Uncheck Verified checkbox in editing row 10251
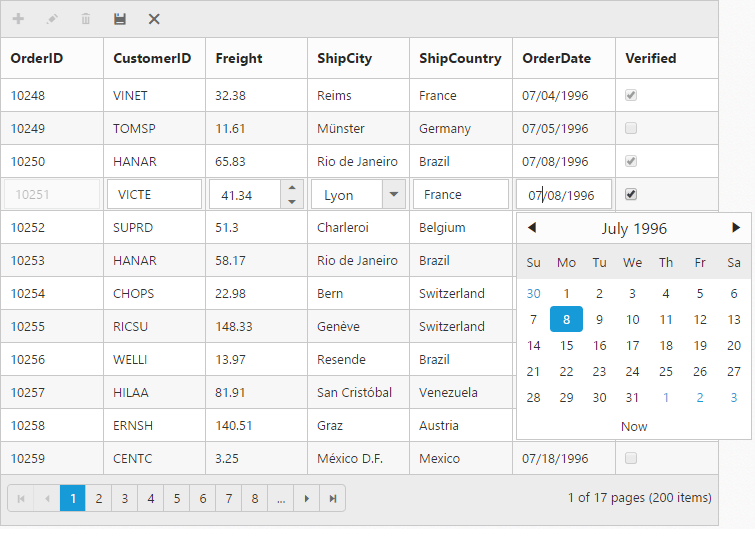This screenshot has height=534, width=755. click(x=631, y=194)
